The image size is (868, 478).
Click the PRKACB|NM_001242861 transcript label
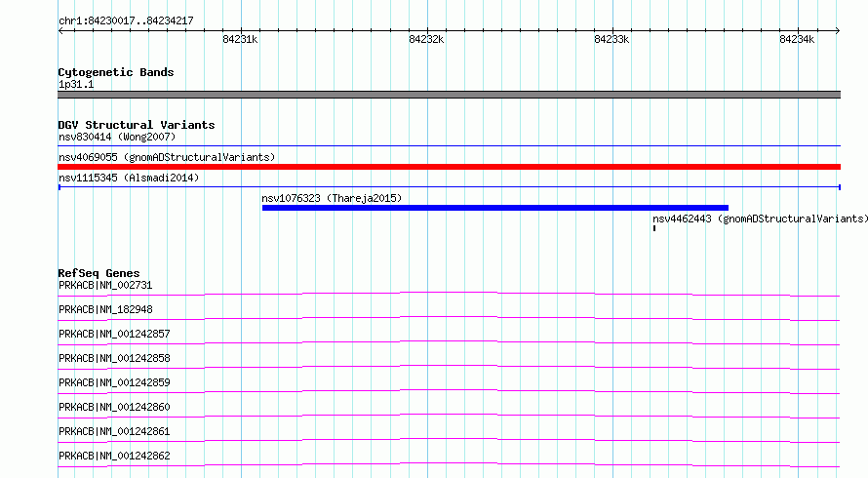(114, 431)
